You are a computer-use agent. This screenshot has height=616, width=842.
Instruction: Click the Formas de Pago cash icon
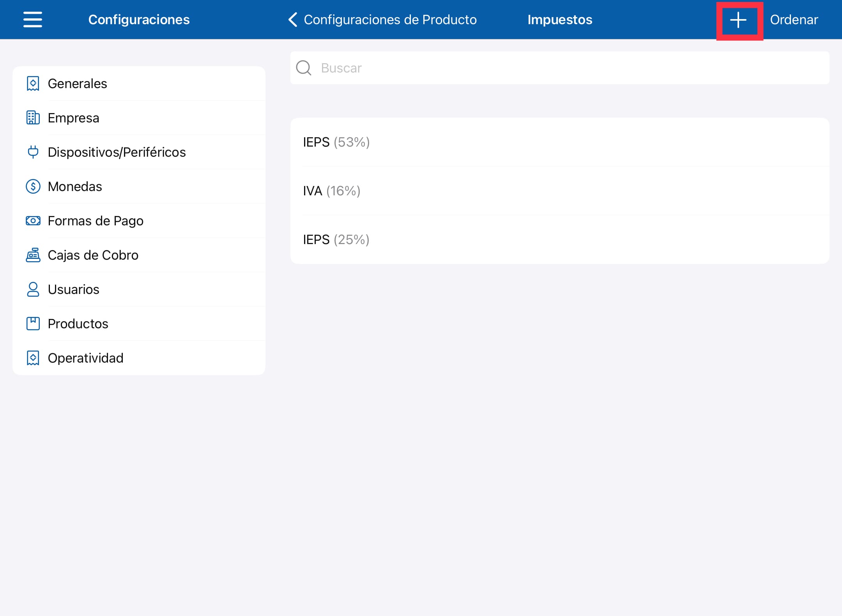33,221
